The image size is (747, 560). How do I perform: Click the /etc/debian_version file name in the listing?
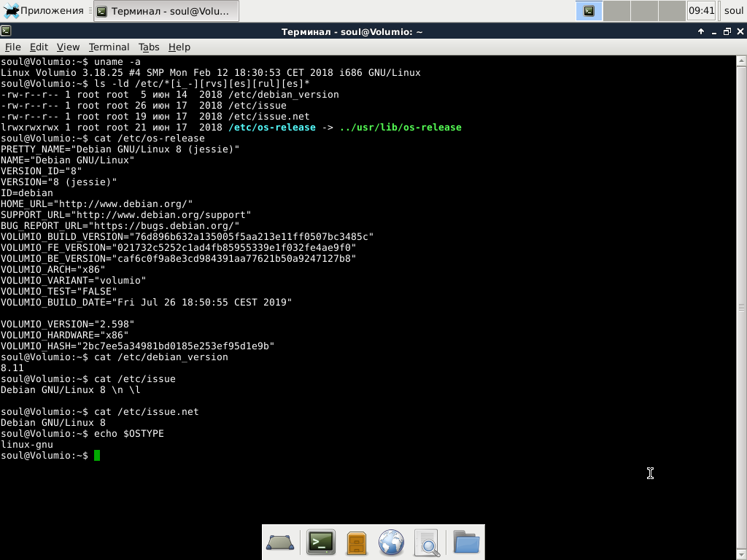284,94
